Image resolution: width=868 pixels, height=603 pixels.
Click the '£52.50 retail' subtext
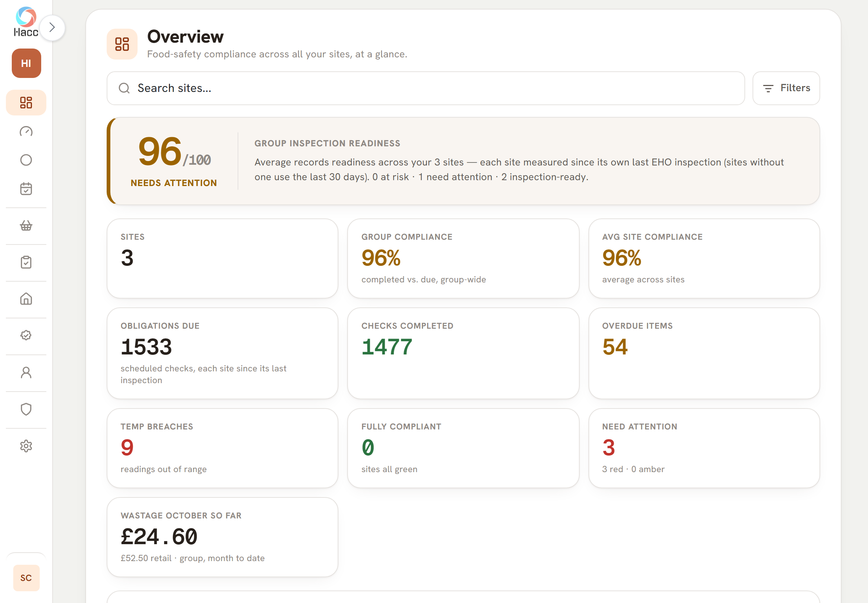coord(146,558)
